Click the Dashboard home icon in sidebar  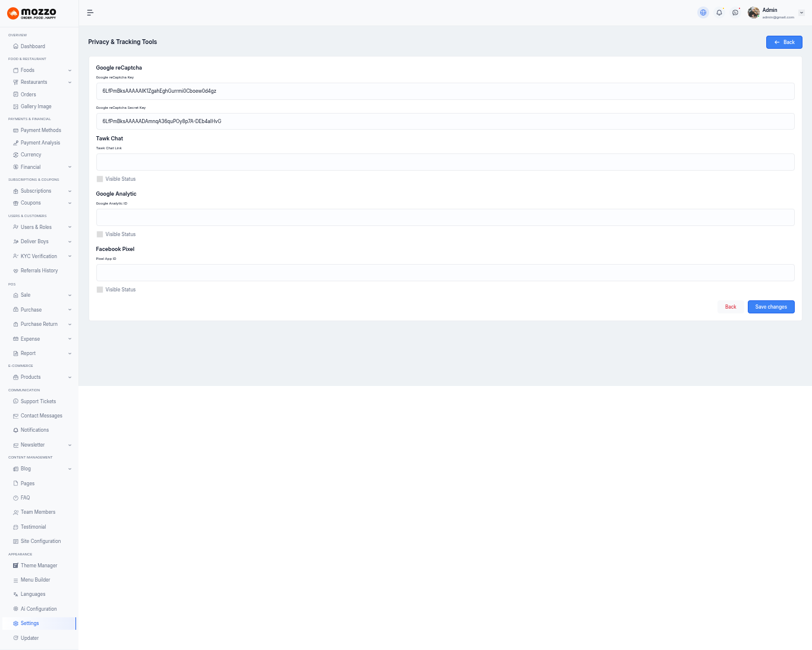click(15, 46)
